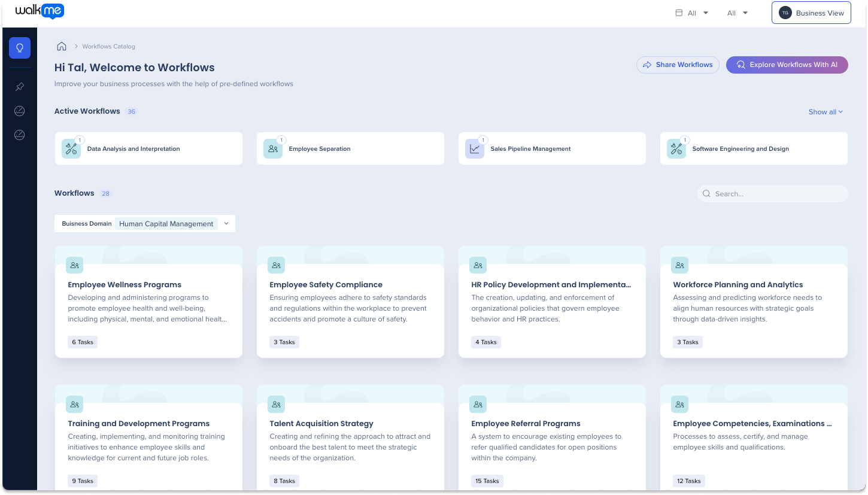Open the lightbulb Workflows sidebar icon

click(x=20, y=48)
